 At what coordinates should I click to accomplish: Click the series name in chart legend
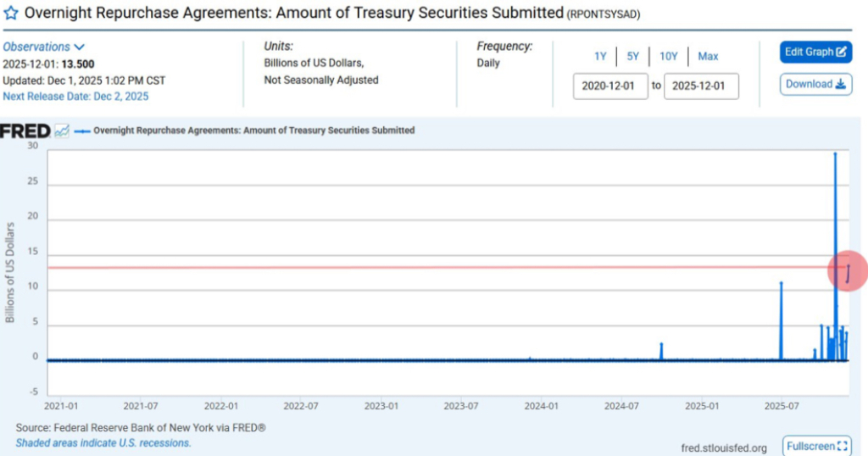(253, 131)
